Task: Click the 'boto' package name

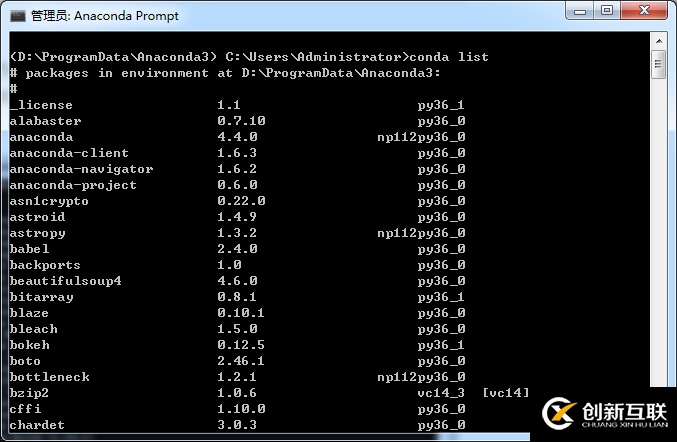Action: 25,361
